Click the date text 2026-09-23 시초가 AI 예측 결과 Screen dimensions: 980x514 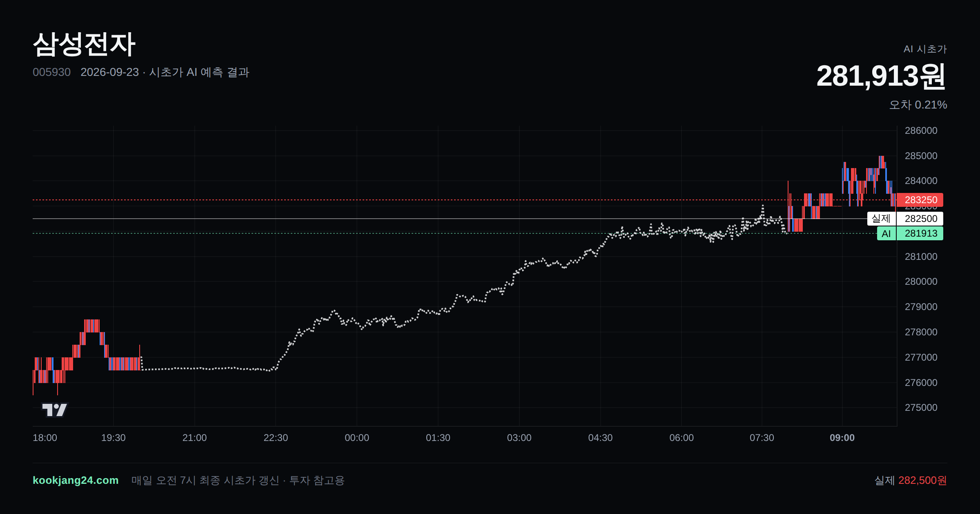pos(165,72)
